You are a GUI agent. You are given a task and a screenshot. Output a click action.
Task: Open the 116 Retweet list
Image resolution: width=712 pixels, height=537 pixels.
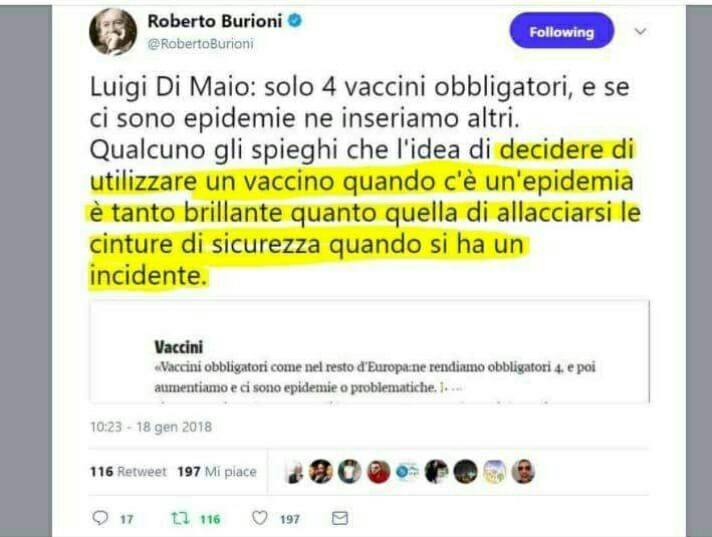click(129, 472)
